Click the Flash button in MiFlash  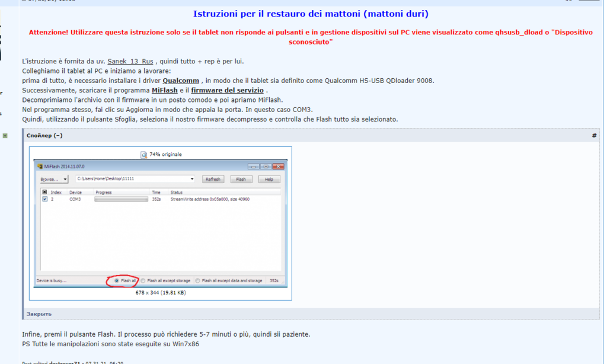241,179
